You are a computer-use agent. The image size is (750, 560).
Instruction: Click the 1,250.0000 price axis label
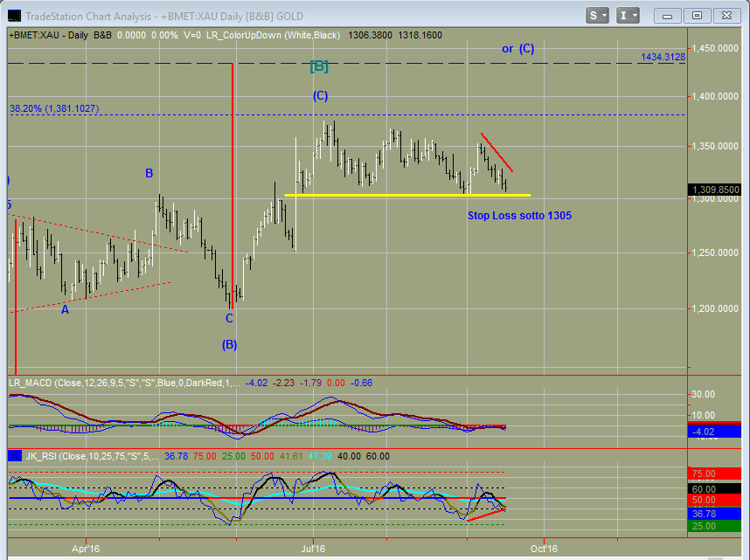(715, 252)
